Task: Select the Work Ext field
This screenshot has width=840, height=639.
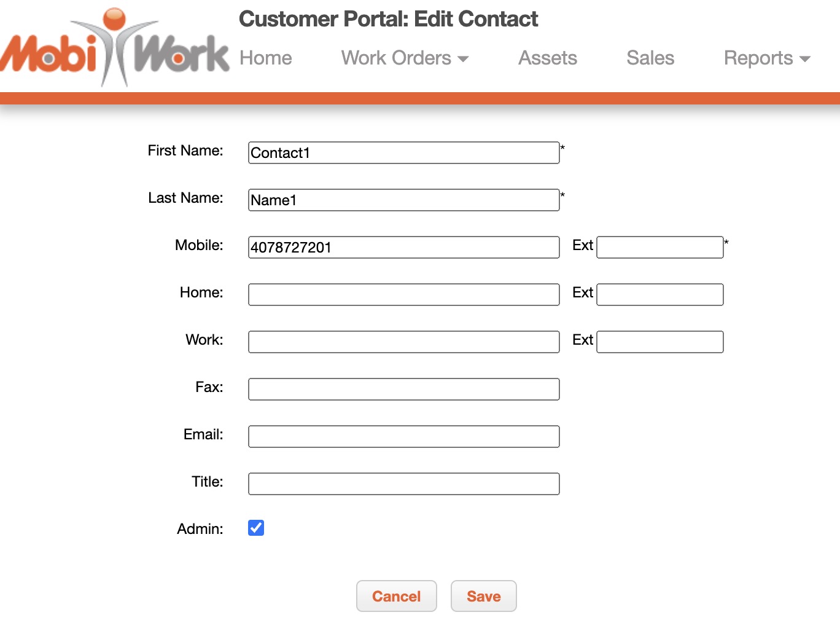Action: (x=659, y=342)
